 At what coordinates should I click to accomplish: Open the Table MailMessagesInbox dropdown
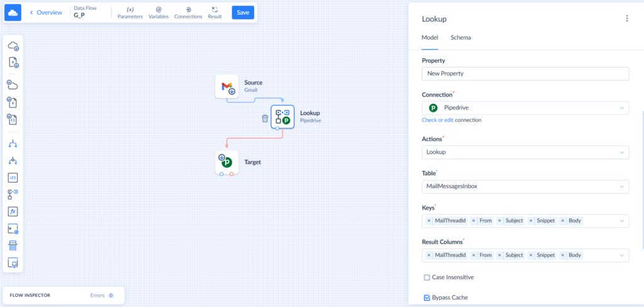[x=525, y=187]
